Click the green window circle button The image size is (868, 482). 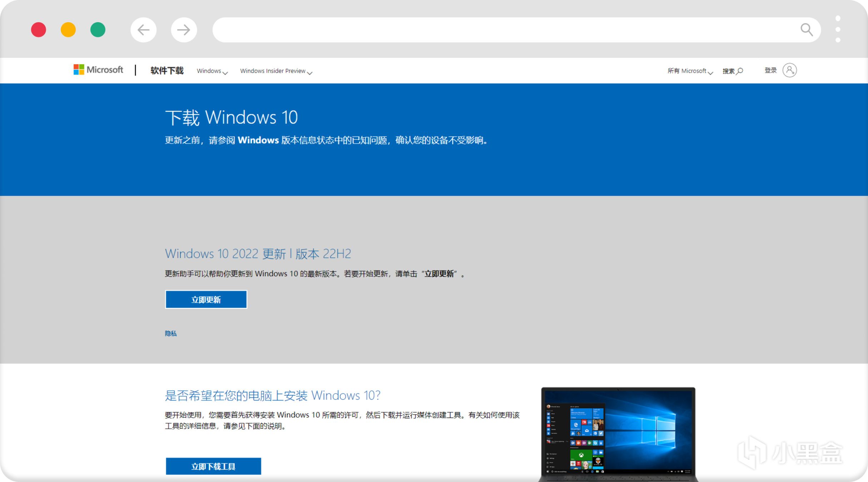(98, 30)
